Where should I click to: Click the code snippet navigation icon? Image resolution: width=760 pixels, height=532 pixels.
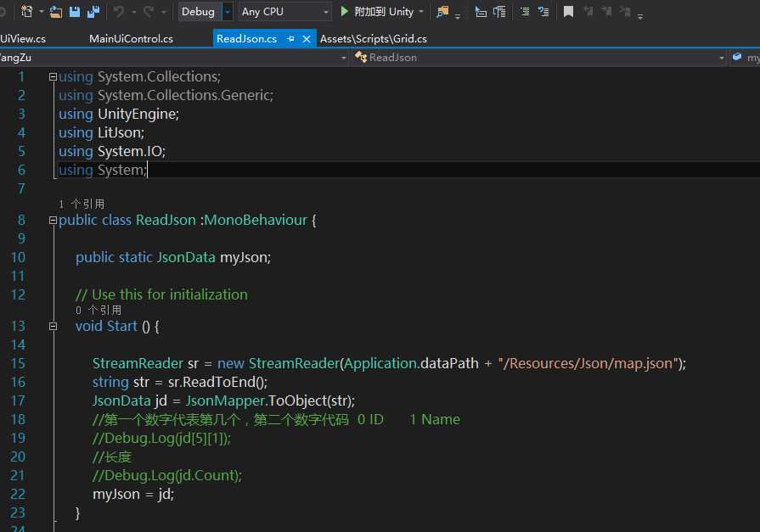[x=481, y=11]
